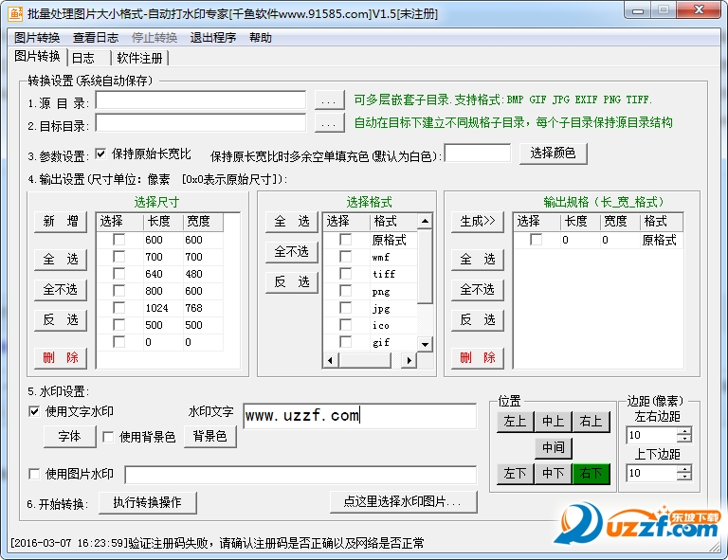
Task: Check the tiff format checkbox
Action: point(345,274)
